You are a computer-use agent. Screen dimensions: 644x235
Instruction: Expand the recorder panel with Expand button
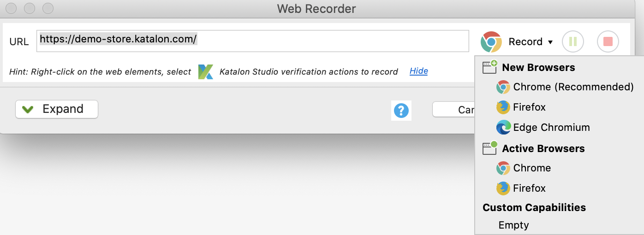point(57,109)
